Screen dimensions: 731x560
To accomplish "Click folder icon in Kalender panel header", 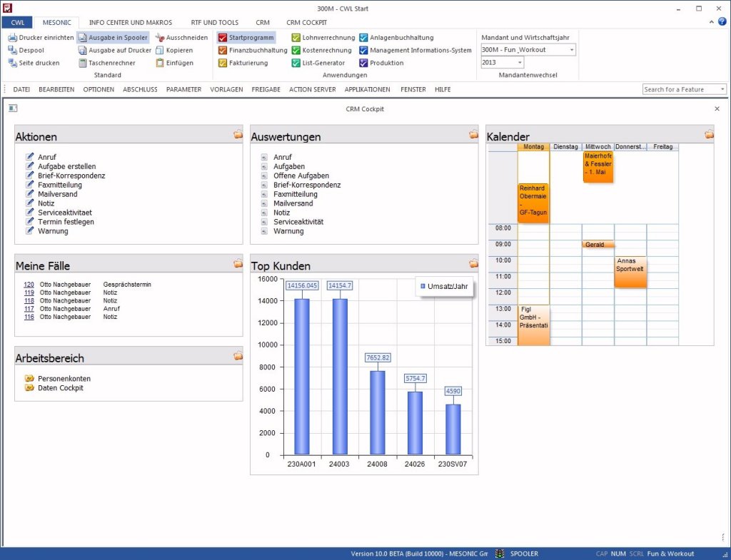I will click(709, 134).
